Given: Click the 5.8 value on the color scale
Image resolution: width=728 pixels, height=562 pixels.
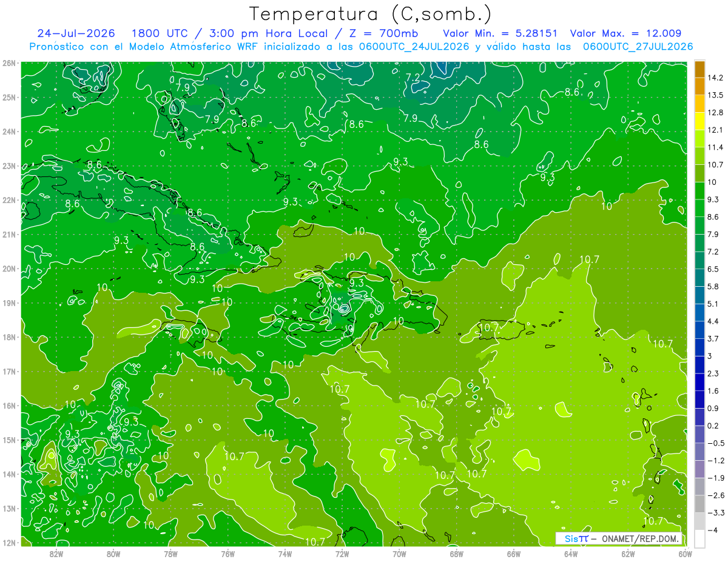Looking at the screenshot, I should (713, 286).
